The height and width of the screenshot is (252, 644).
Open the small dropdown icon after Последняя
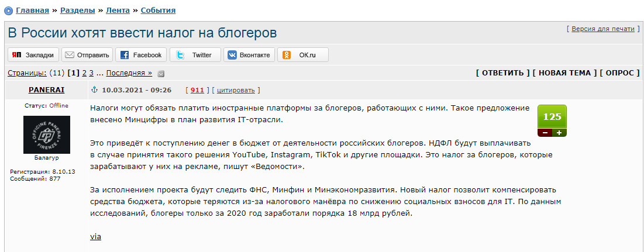(161, 74)
